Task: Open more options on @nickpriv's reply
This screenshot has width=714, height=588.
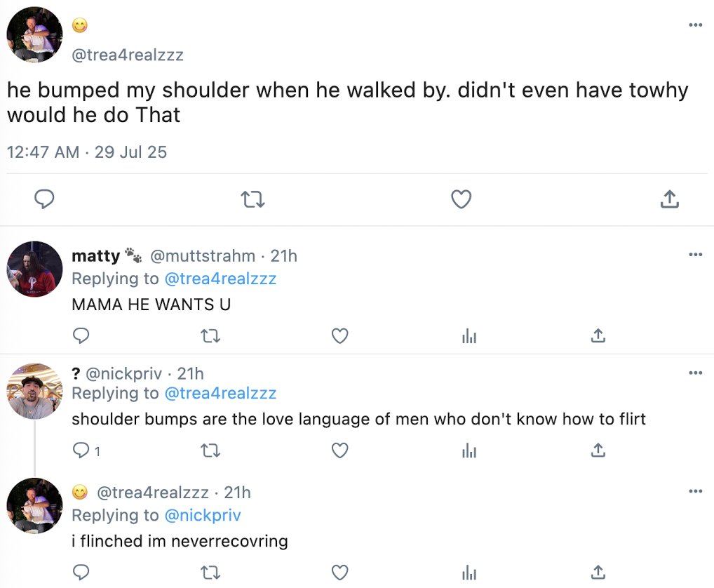Action: point(695,373)
